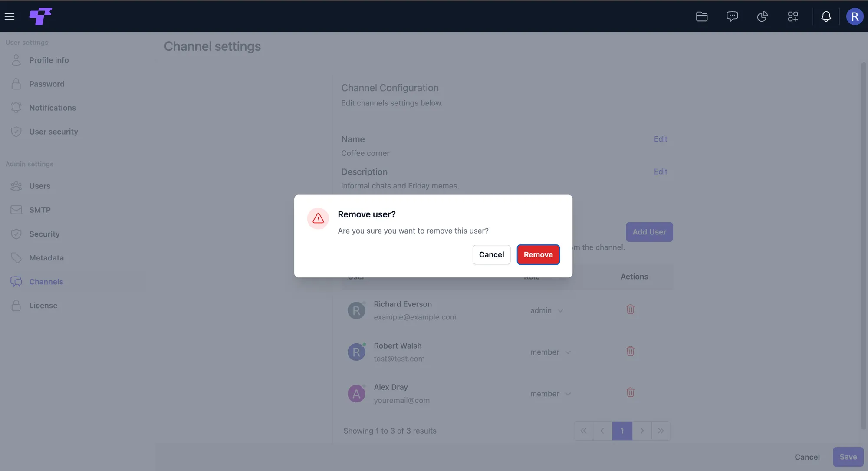
Task: Delete Robert Walsh with trash icon
Action: pos(631,351)
